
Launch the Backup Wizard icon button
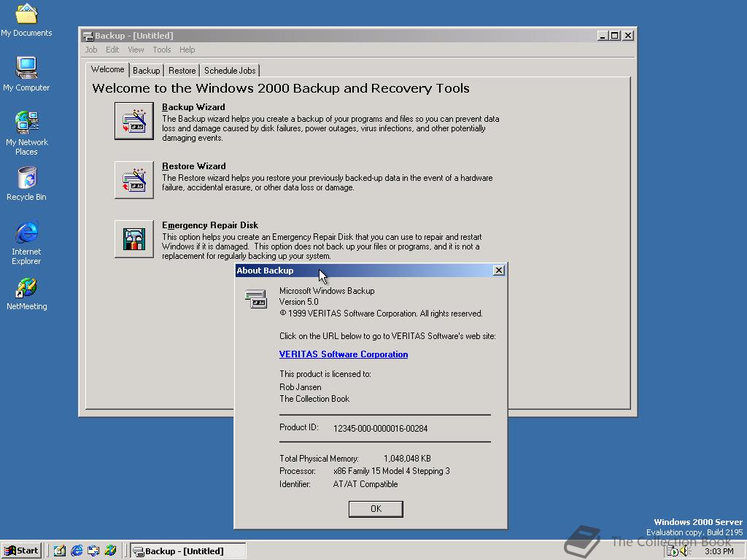point(134,121)
